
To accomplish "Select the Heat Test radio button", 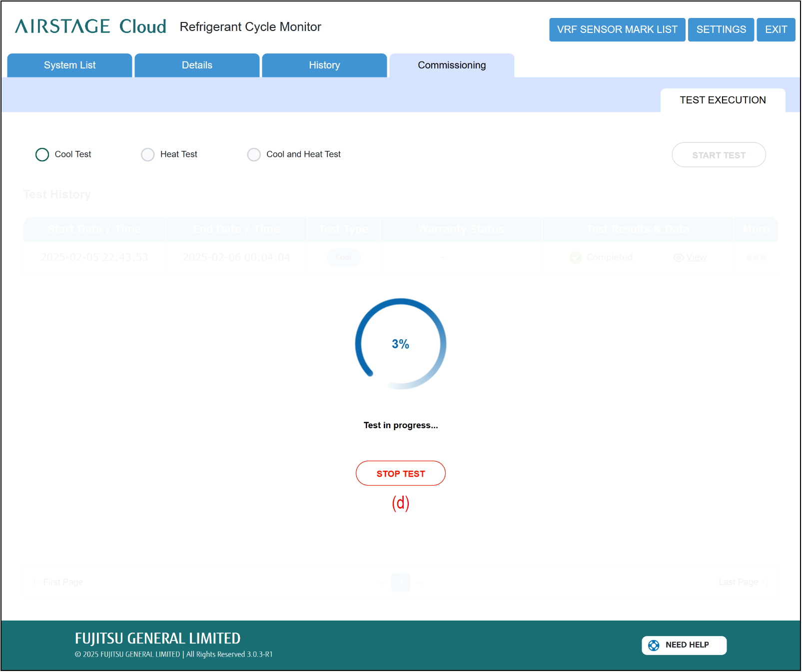I will point(148,154).
